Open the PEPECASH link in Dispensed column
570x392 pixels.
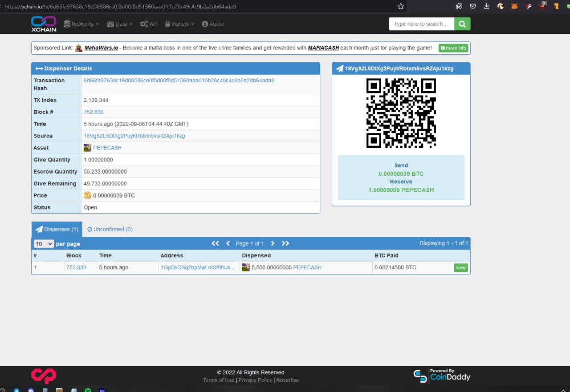coord(307,267)
